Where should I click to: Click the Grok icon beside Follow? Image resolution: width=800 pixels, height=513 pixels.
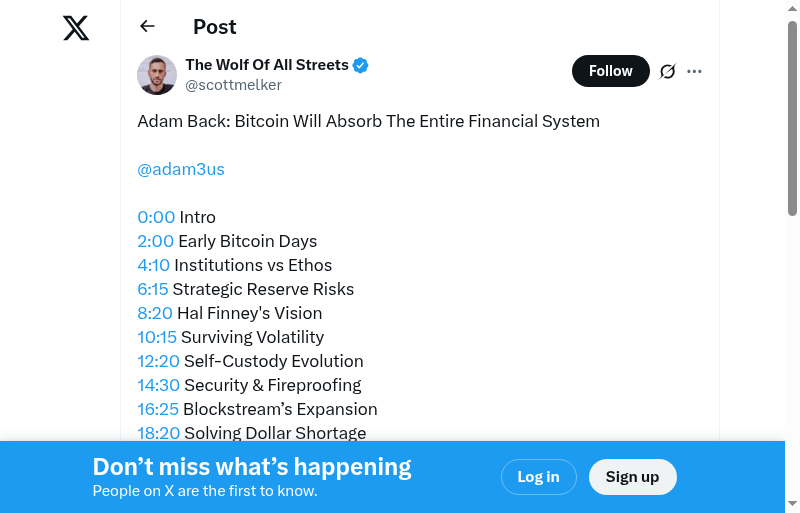[668, 71]
